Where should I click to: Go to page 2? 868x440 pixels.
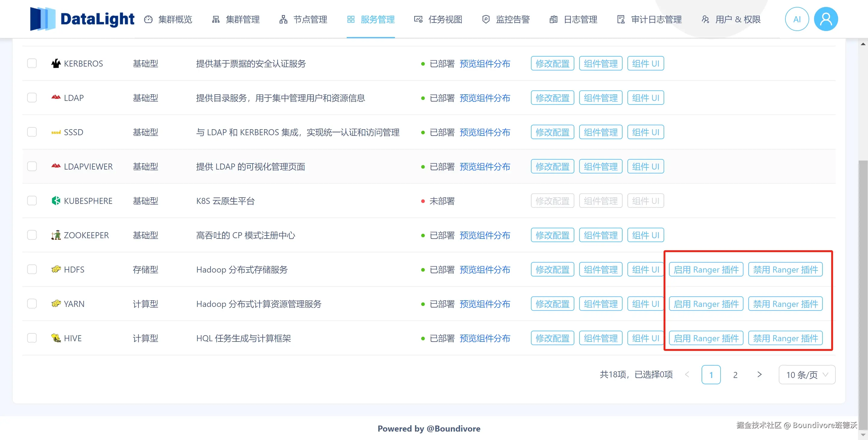[x=735, y=375]
